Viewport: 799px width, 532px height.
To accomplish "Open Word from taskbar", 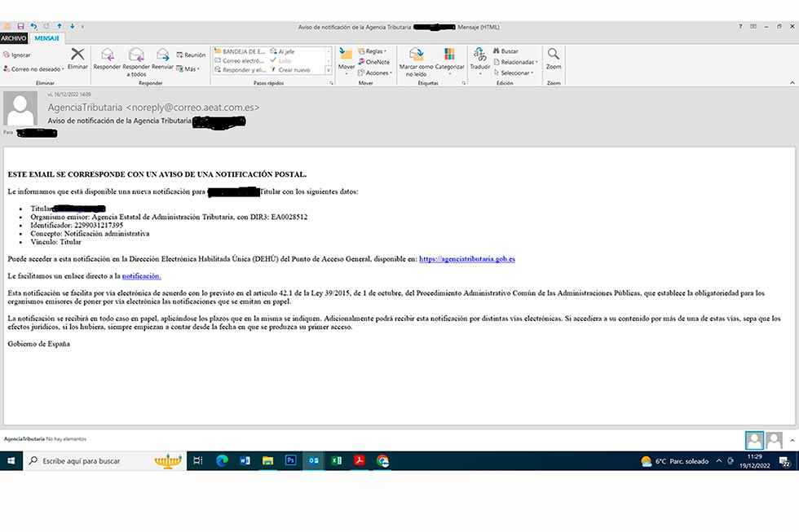I will (x=245, y=461).
